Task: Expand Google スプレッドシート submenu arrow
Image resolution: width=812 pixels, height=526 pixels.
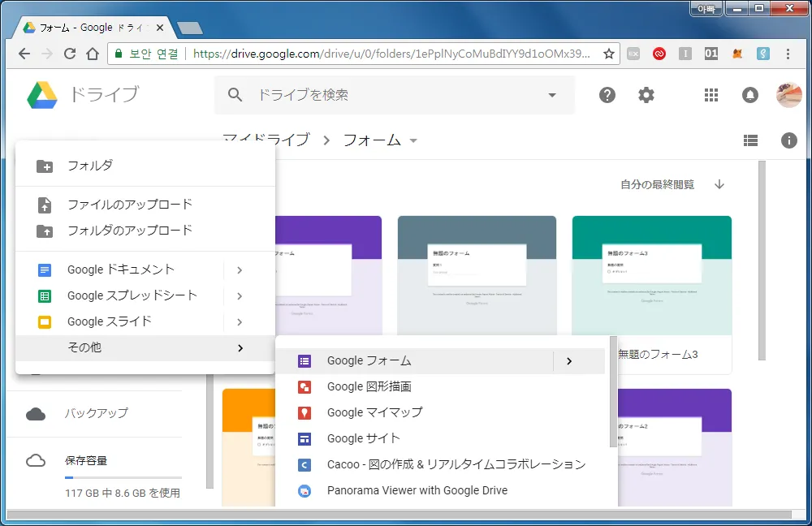Action: point(240,295)
